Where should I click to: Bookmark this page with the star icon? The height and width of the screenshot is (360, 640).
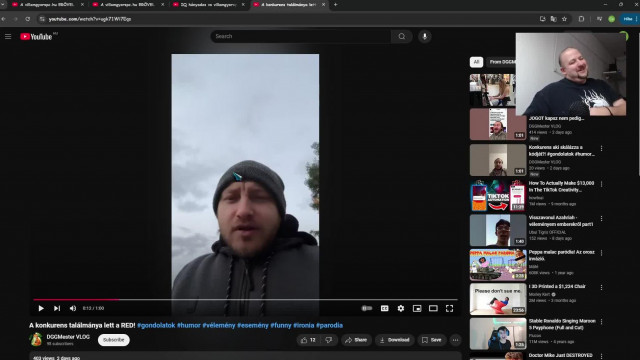tap(564, 19)
